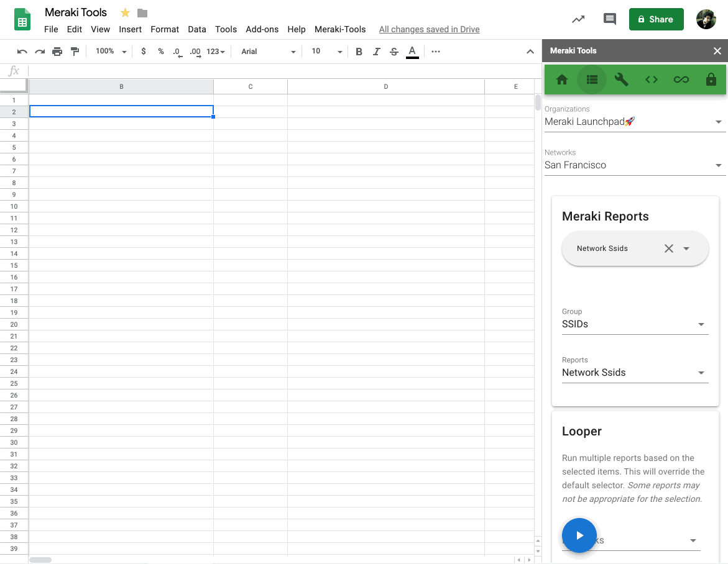Close the Meraki Tools sidebar
728x564 pixels.
coord(717,51)
